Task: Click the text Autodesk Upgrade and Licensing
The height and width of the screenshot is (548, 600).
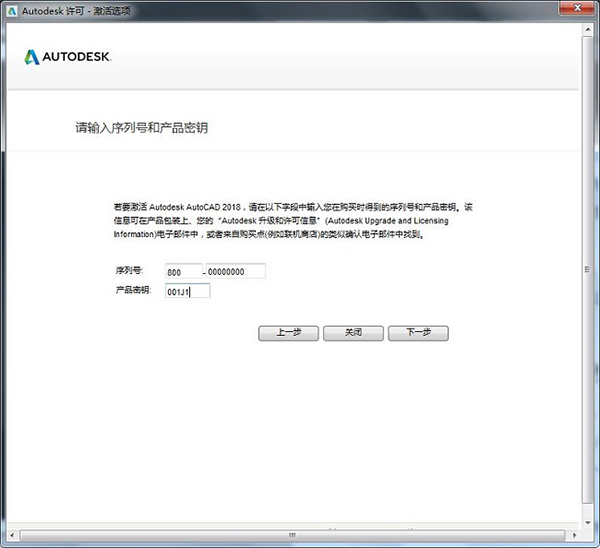Action: (388, 221)
